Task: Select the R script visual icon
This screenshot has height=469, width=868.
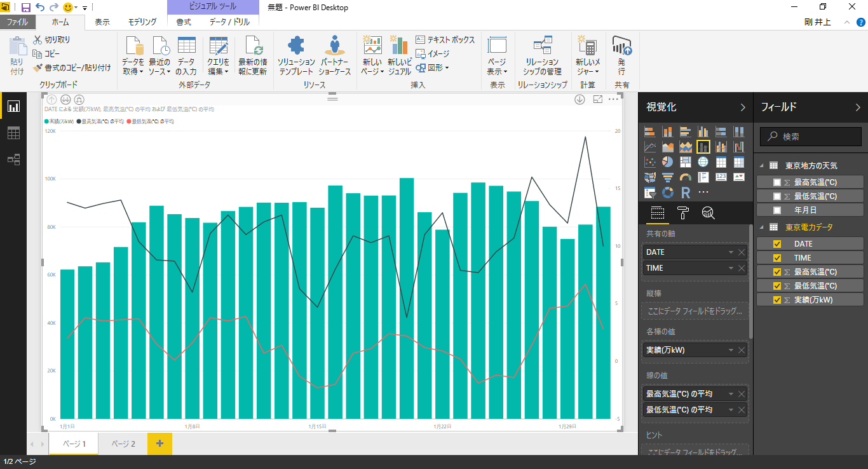Action: tap(686, 192)
